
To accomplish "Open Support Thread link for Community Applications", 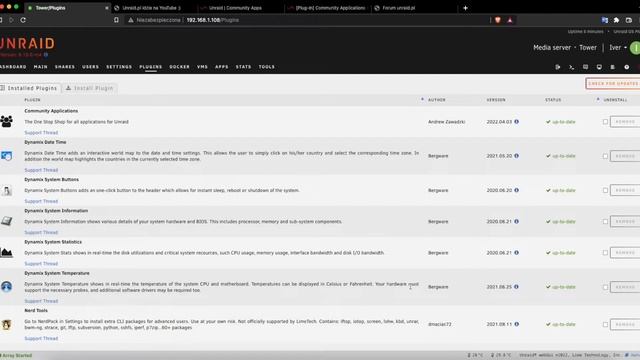I will [41, 133].
